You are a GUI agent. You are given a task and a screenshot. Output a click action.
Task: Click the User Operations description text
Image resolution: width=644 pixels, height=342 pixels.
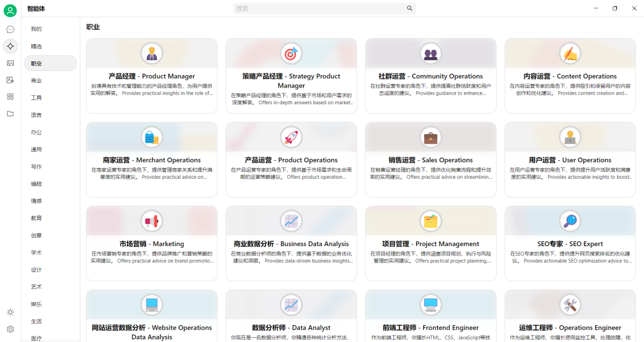(570, 173)
